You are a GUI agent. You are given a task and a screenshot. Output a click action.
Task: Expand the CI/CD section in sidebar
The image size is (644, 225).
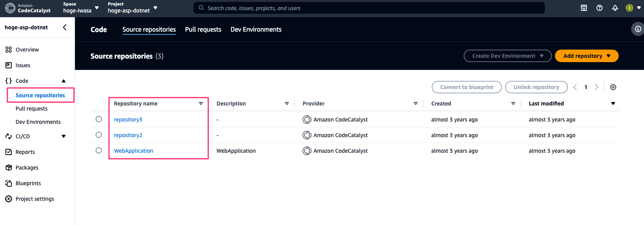[x=64, y=136]
